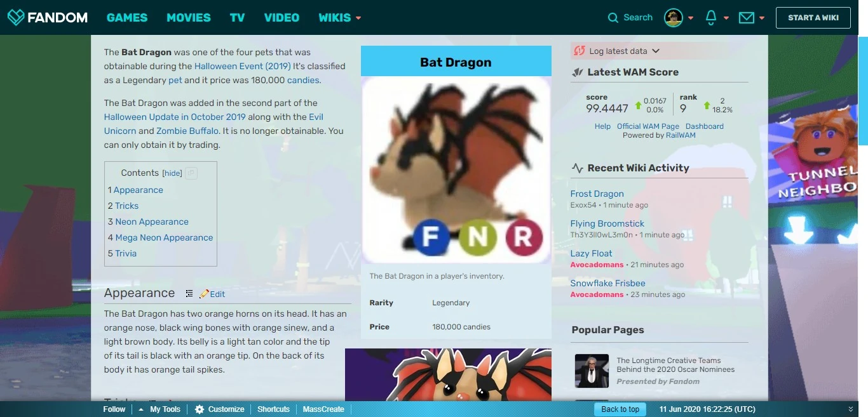Click the legendary pet link
Image resolution: width=868 pixels, height=417 pixels.
pyautogui.click(x=175, y=80)
